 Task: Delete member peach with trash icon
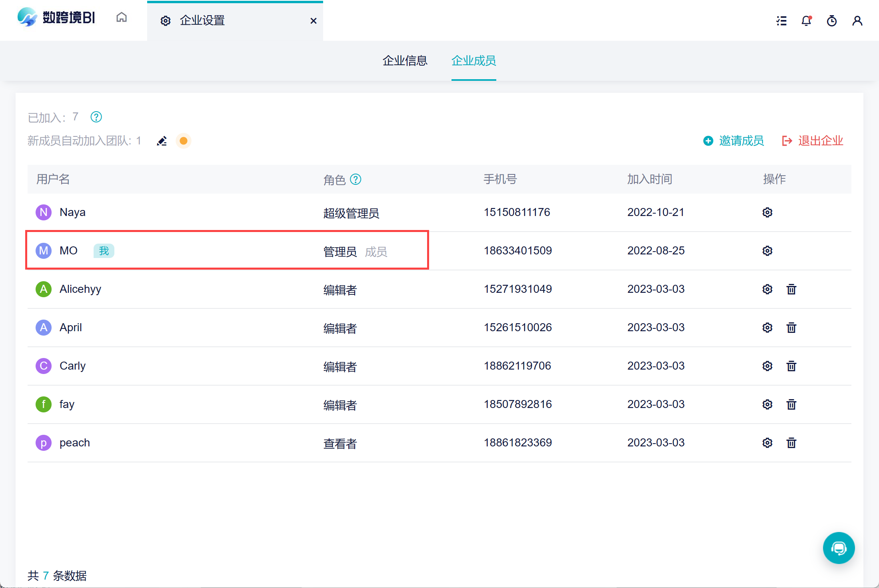click(791, 443)
